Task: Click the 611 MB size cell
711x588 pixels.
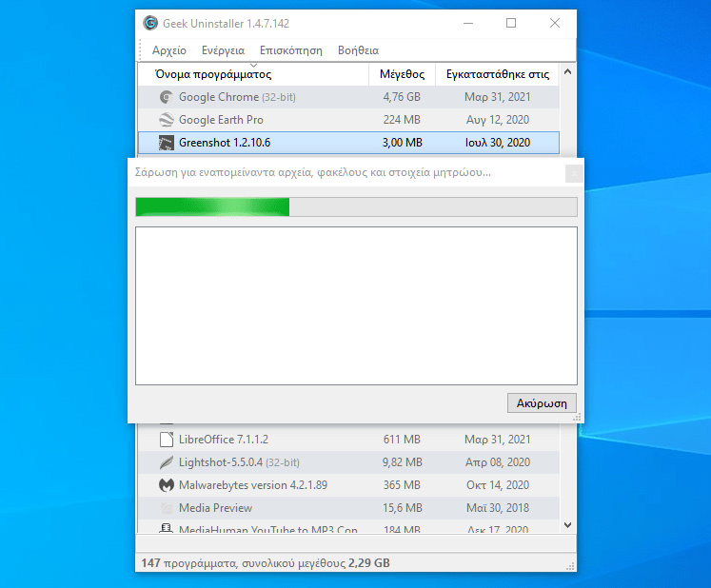Action: click(402, 440)
